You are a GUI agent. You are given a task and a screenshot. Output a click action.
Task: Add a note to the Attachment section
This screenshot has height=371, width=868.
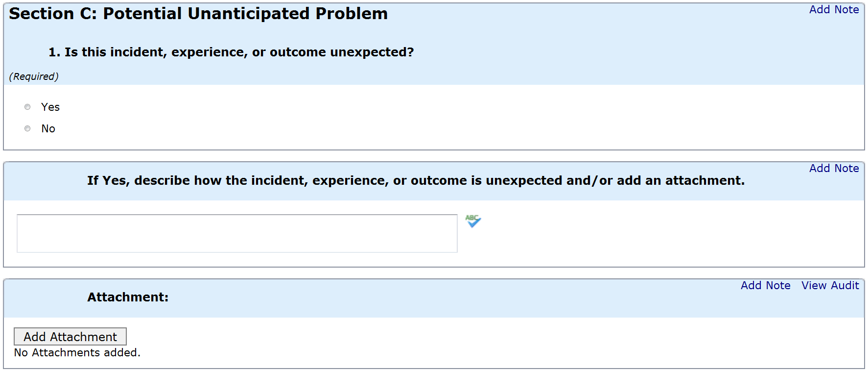(x=765, y=286)
